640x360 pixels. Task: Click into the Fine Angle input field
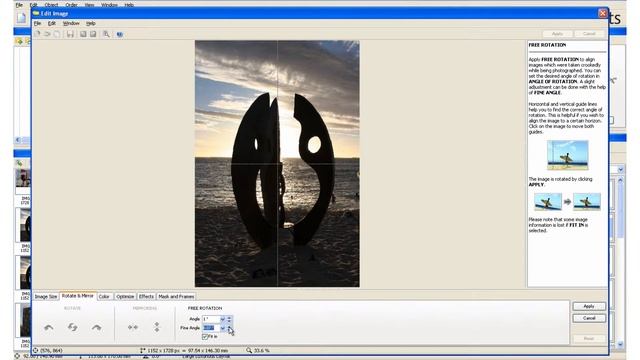point(211,328)
